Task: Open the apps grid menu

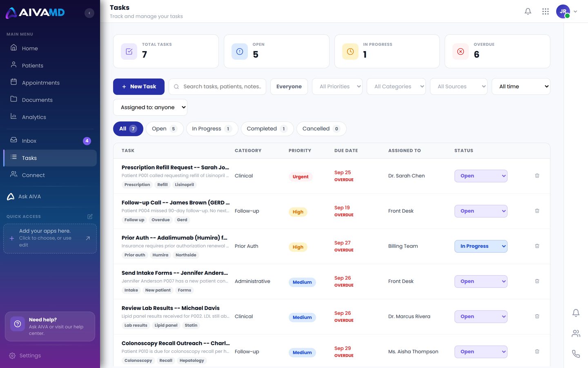Action: coord(546,11)
